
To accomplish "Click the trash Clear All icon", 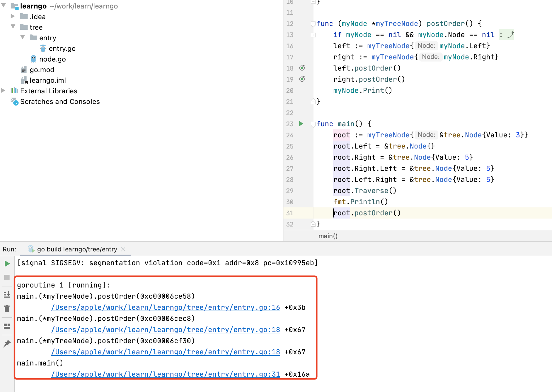I will coord(7,308).
